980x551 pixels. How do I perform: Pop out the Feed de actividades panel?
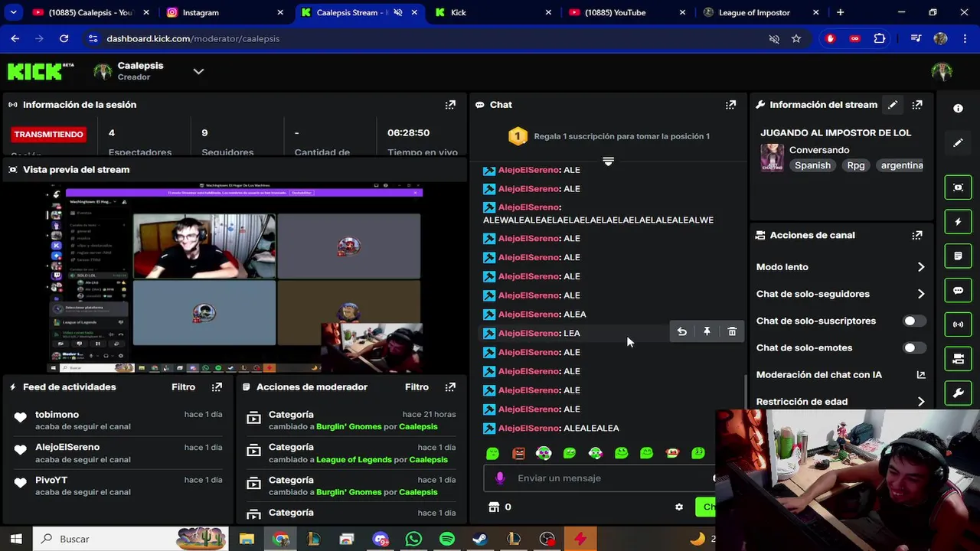217,387
